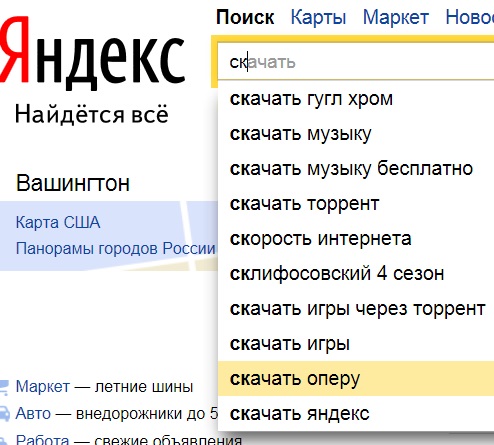Select suggestion 'скачать музыку'
Image resolution: width=494 pixels, height=445 pixels.
coord(356,134)
